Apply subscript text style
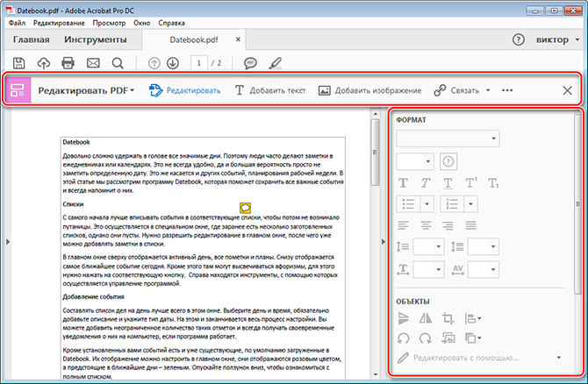This screenshot has width=588, height=384. (x=493, y=183)
